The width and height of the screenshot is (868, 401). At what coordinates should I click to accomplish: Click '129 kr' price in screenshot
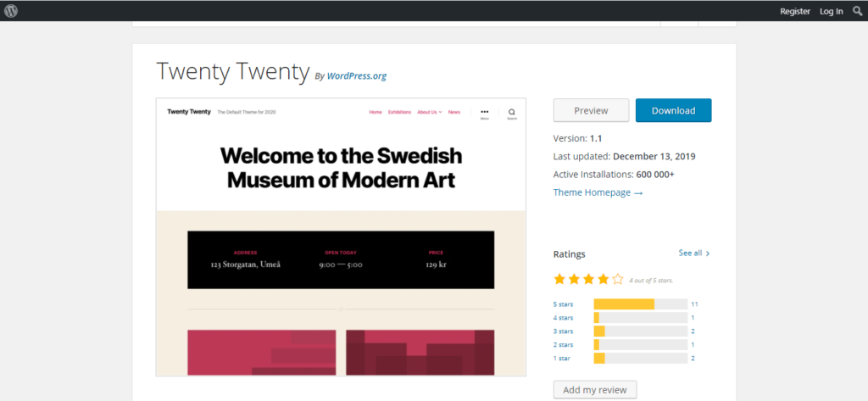tap(436, 265)
